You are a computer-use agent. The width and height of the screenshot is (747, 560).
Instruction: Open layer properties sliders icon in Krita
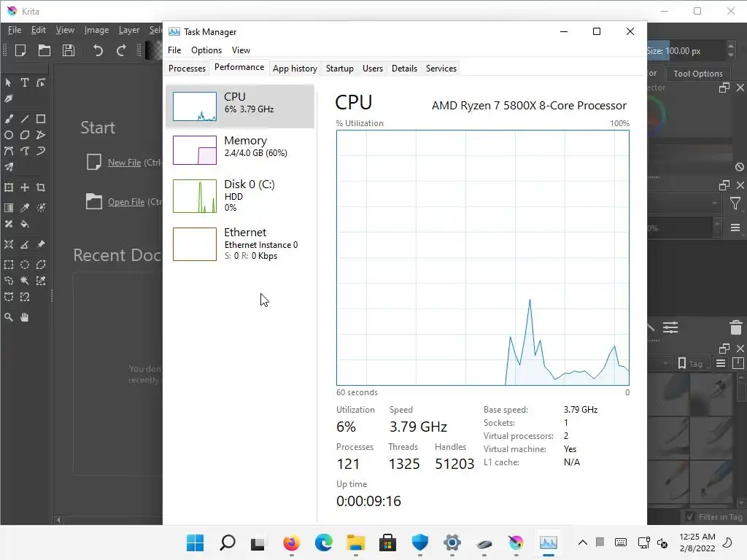click(670, 327)
